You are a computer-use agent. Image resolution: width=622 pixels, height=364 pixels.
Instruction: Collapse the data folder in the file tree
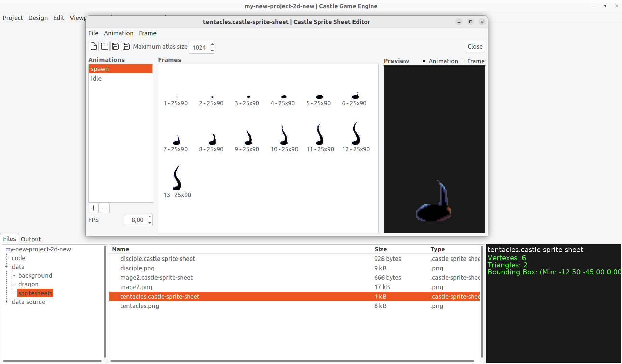coord(6,267)
